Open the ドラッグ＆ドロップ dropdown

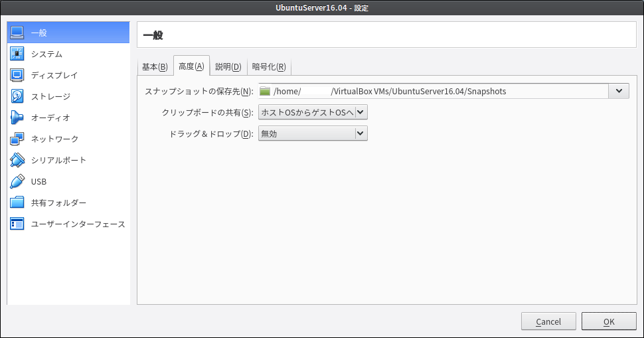click(313, 133)
